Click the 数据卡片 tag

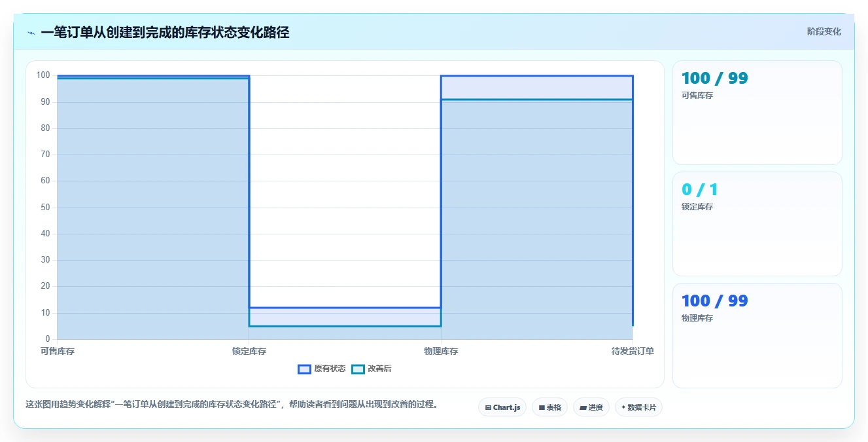(638, 407)
